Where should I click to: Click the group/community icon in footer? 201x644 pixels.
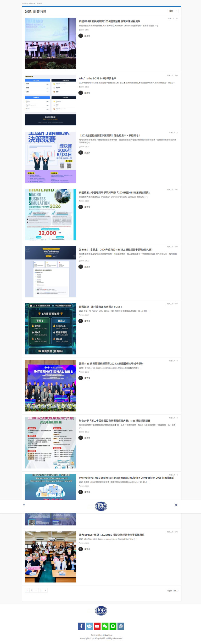[x=89, y=626]
